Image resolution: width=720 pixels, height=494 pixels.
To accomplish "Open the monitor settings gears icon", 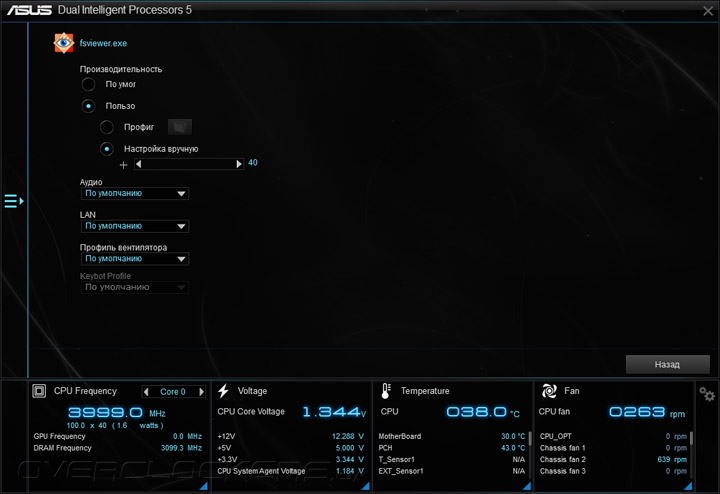I will click(x=707, y=394).
